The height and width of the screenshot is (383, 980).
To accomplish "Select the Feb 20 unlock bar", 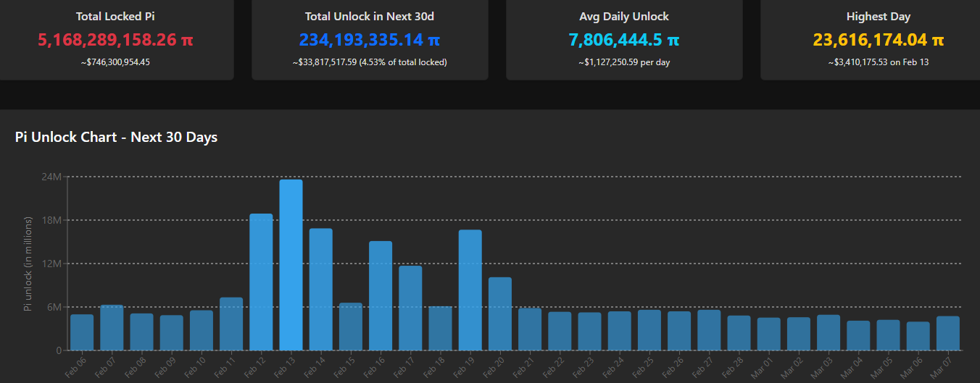I will (x=499, y=313).
